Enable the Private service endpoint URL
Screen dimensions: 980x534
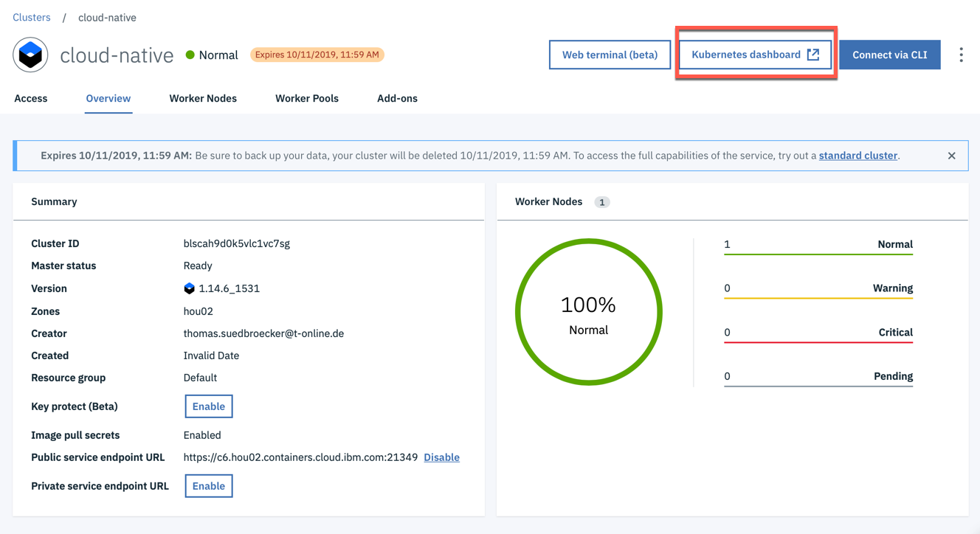click(208, 485)
